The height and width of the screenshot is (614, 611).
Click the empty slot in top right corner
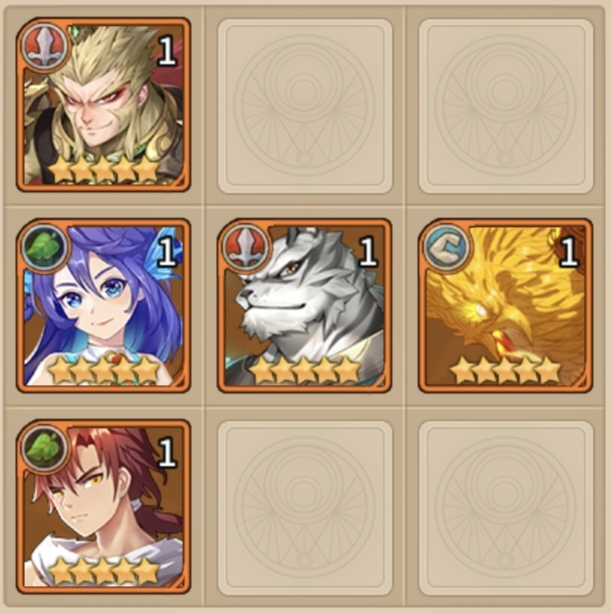pyautogui.click(x=506, y=106)
